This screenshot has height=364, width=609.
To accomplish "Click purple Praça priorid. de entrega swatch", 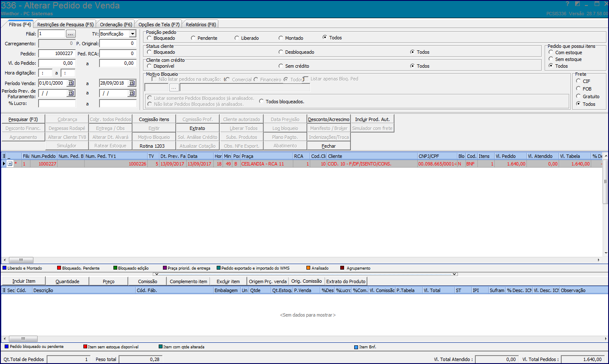I will click(165, 268).
